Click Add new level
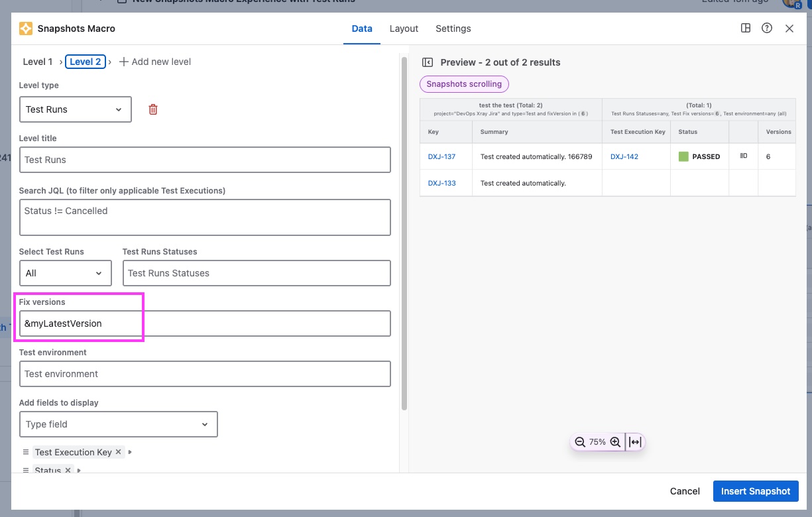The image size is (812, 517). click(x=155, y=62)
